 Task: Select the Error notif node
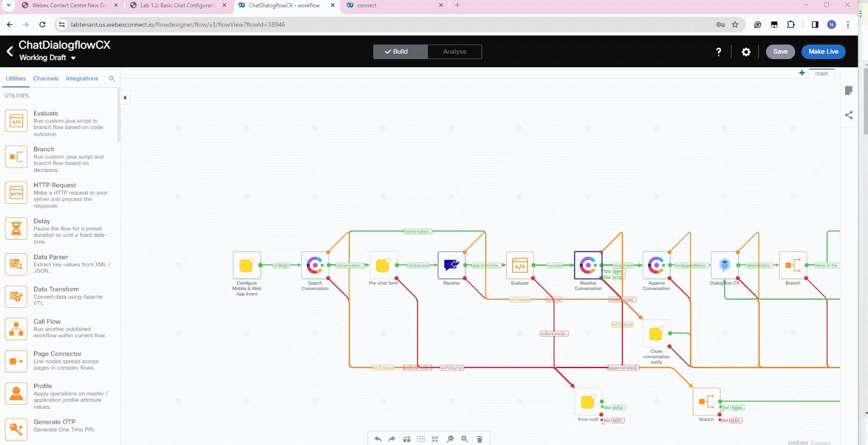[x=588, y=402]
